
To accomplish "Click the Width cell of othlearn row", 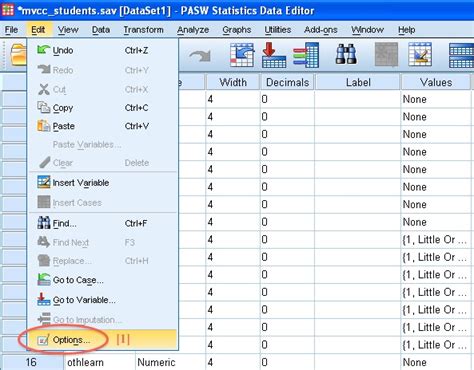I will coord(233,362).
